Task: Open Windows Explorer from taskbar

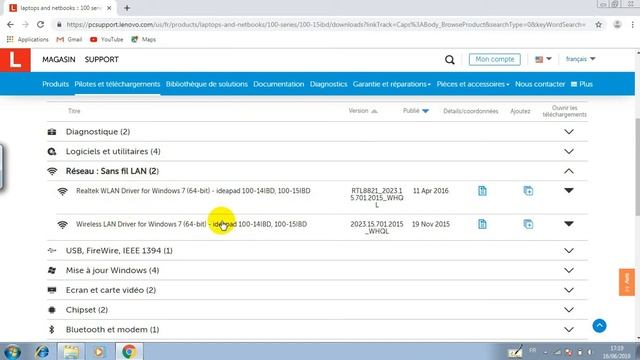Action: tap(71, 351)
